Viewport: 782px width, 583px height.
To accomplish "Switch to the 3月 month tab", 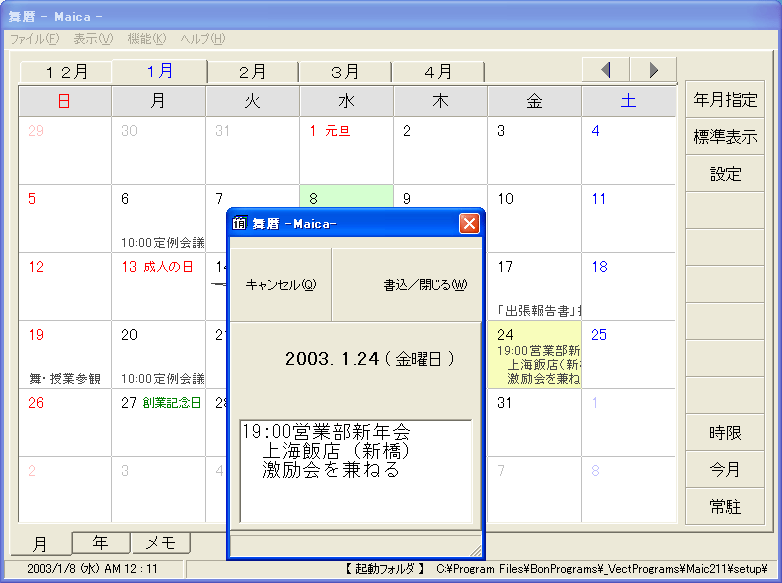I will pyautogui.click(x=345, y=72).
